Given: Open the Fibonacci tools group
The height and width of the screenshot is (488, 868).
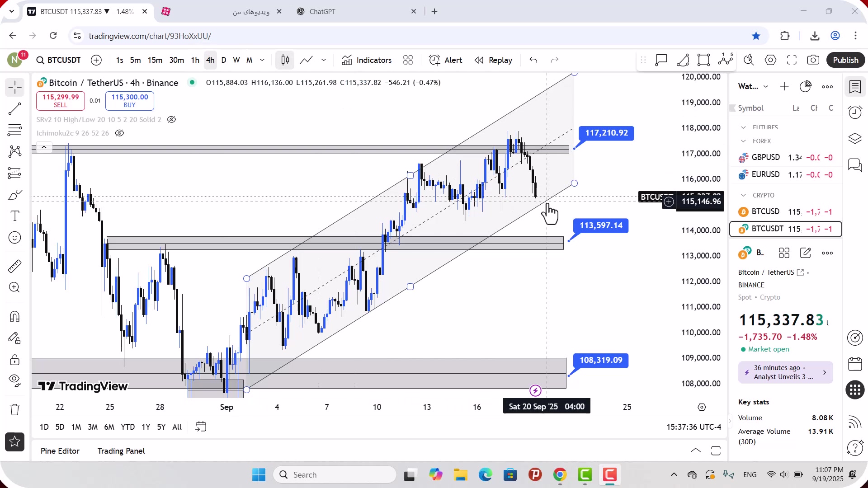Looking at the screenshot, I should [15, 130].
